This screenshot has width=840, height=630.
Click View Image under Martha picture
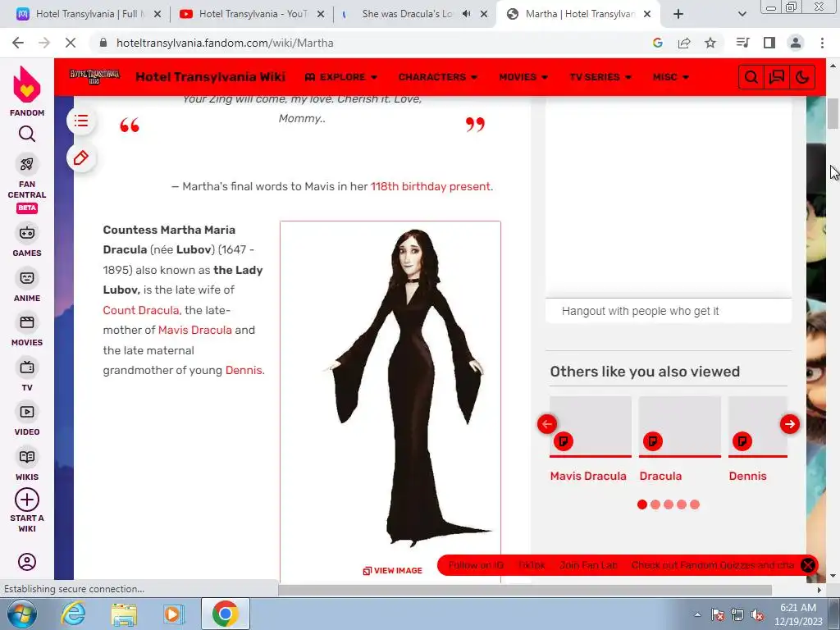(x=393, y=571)
